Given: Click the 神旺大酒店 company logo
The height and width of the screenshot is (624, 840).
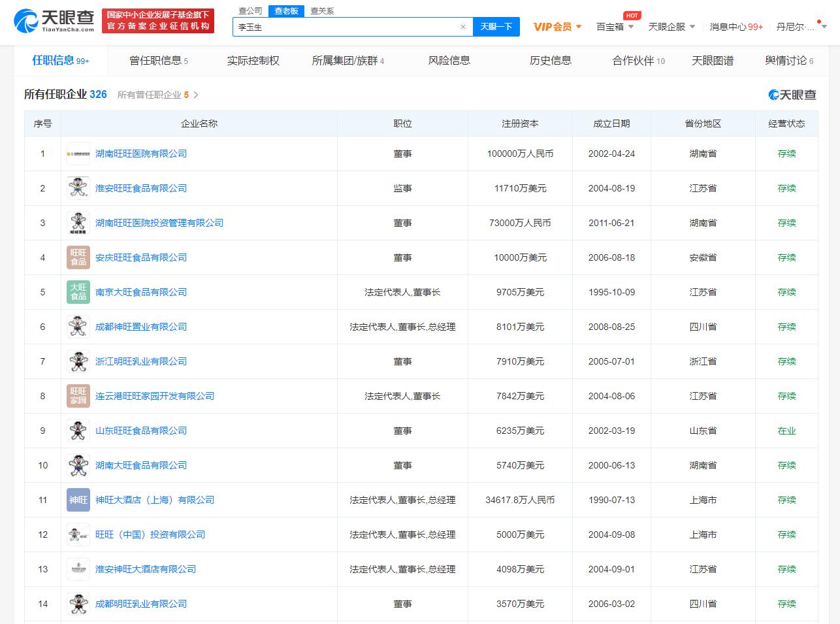Looking at the screenshot, I should pos(78,499).
